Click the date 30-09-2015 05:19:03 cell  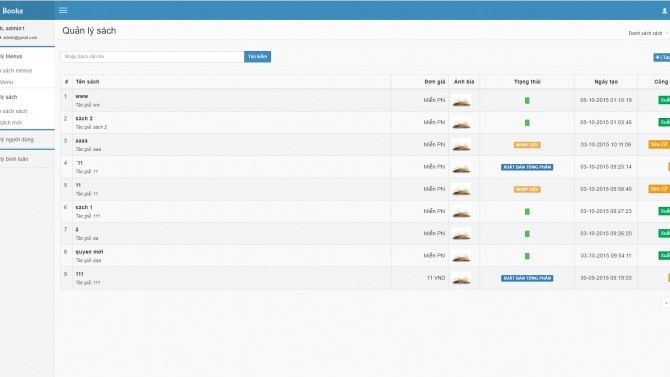tap(606, 278)
